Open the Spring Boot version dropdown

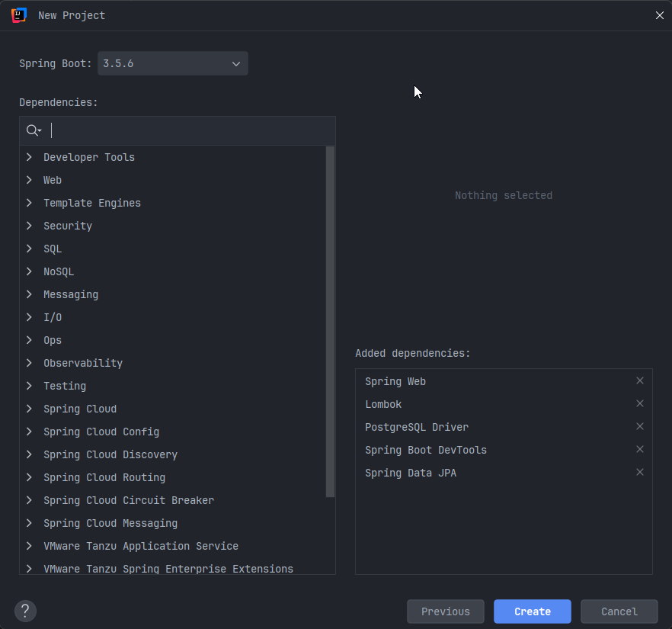[x=173, y=63]
